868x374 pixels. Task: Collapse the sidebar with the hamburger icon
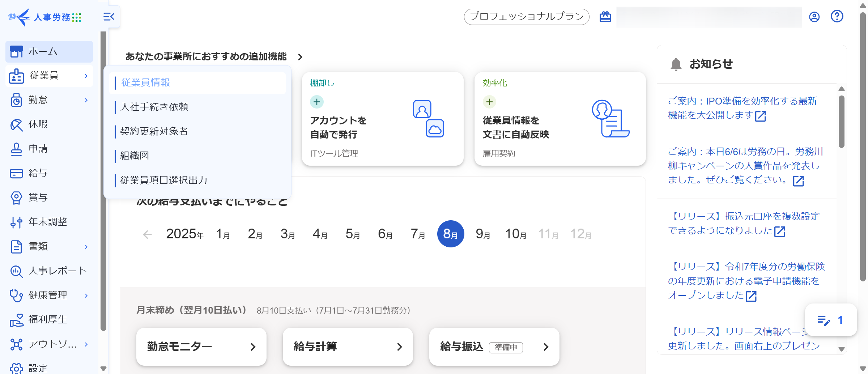coord(109,17)
